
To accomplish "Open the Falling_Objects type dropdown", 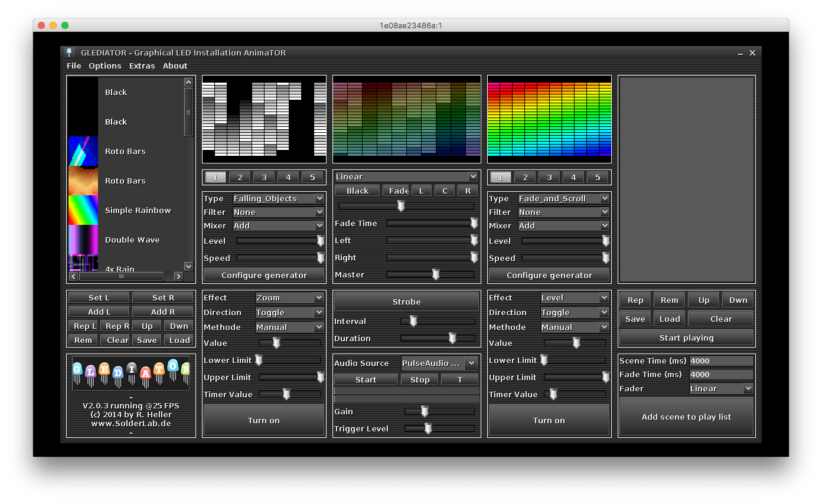I will coord(278,198).
